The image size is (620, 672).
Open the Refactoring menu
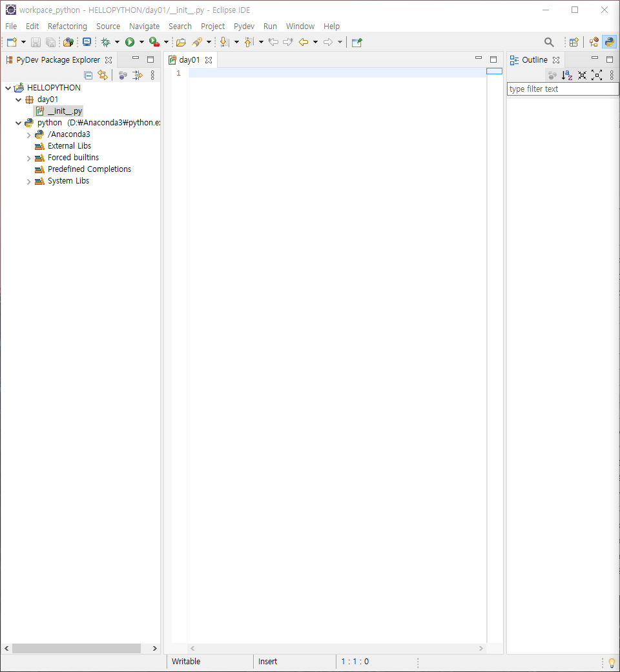coord(67,26)
